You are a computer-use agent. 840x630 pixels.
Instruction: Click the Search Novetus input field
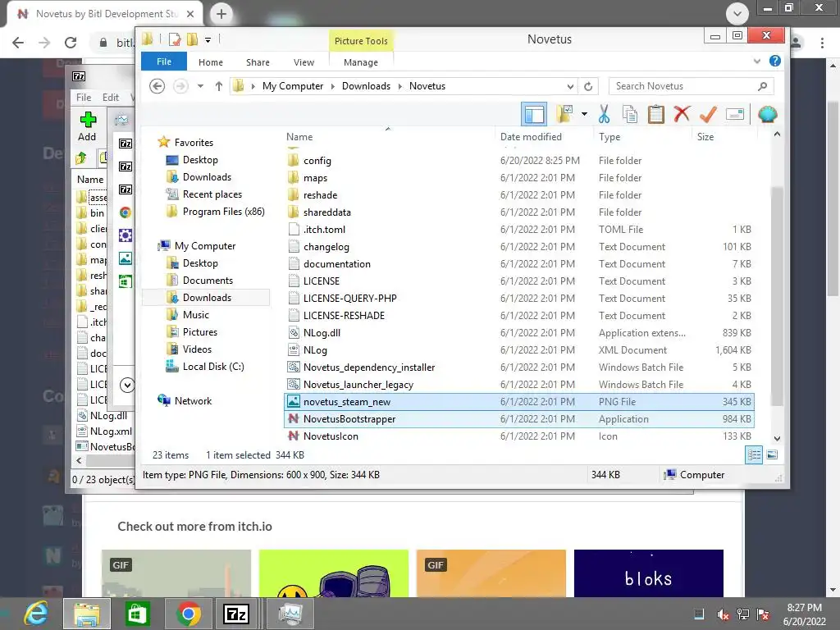click(x=691, y=86)
